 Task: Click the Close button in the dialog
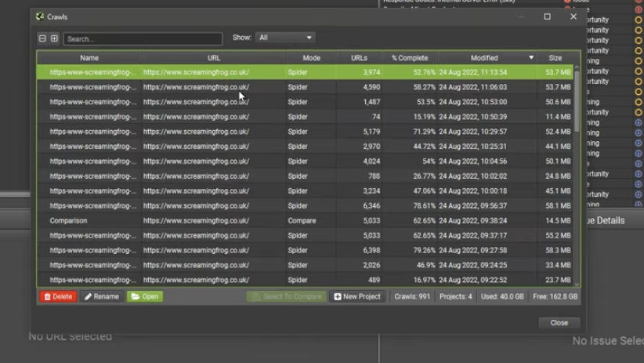tap(559, 322)
